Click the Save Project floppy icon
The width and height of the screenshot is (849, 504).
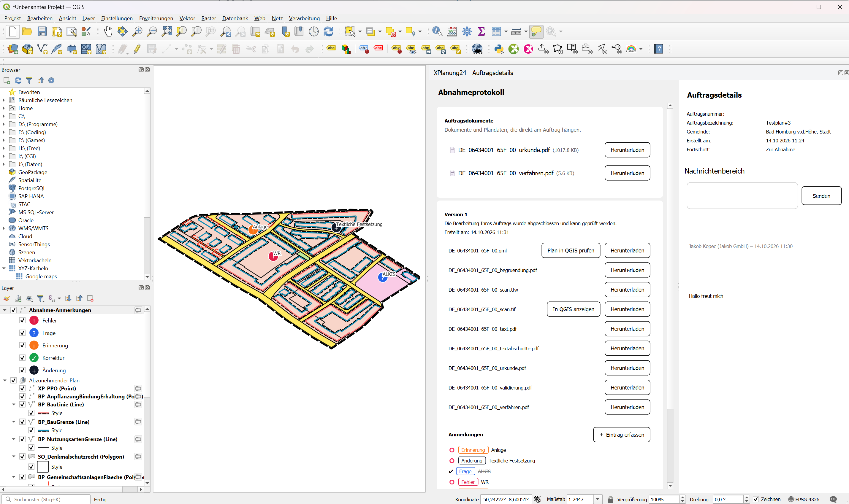click(42, 31)
